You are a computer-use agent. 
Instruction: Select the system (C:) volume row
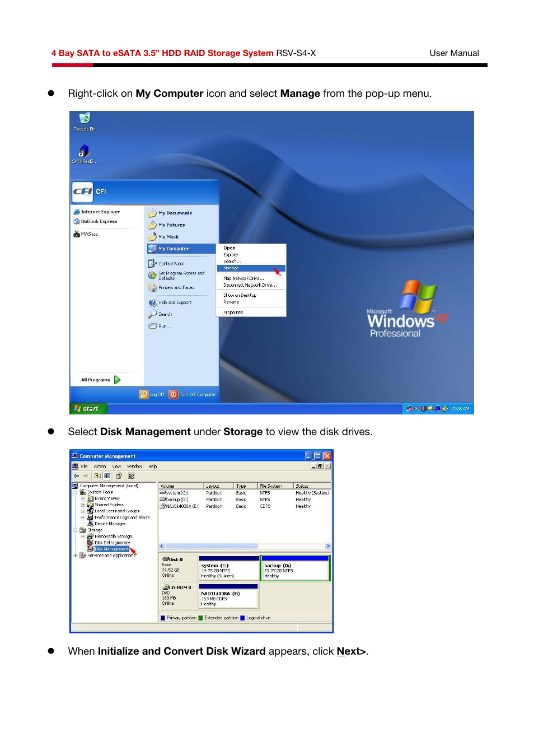click(x=245, y=493)
